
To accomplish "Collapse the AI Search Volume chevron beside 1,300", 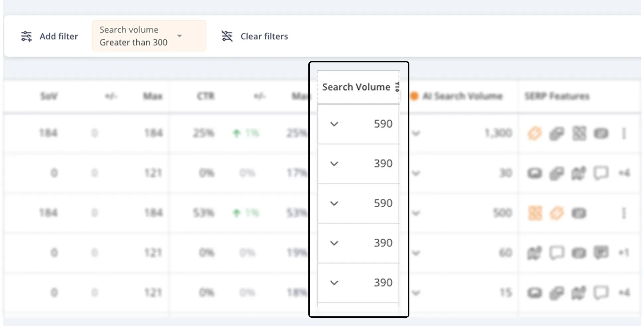I will (x=416, y=133).
